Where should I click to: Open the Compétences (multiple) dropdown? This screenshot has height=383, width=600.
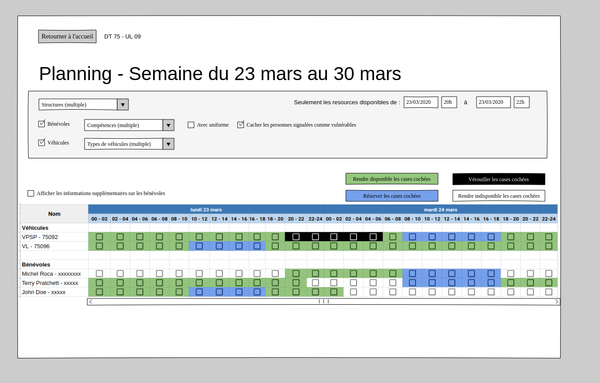coord(129,125)
